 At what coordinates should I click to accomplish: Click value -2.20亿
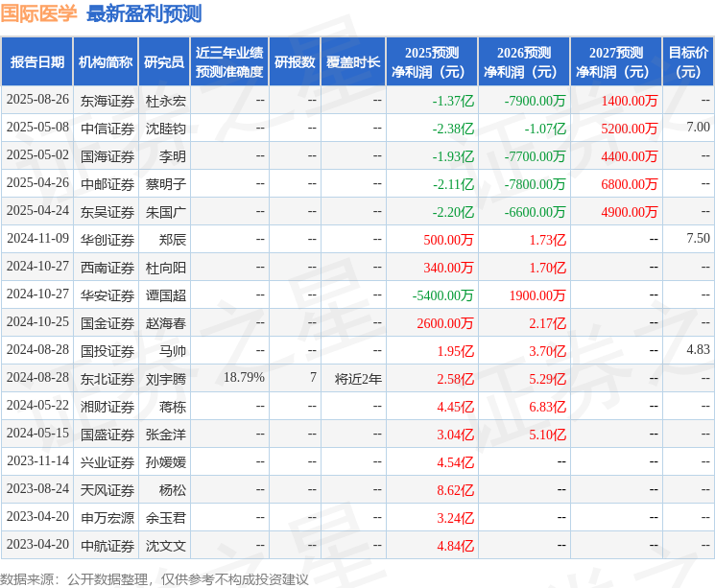(453, 212)
